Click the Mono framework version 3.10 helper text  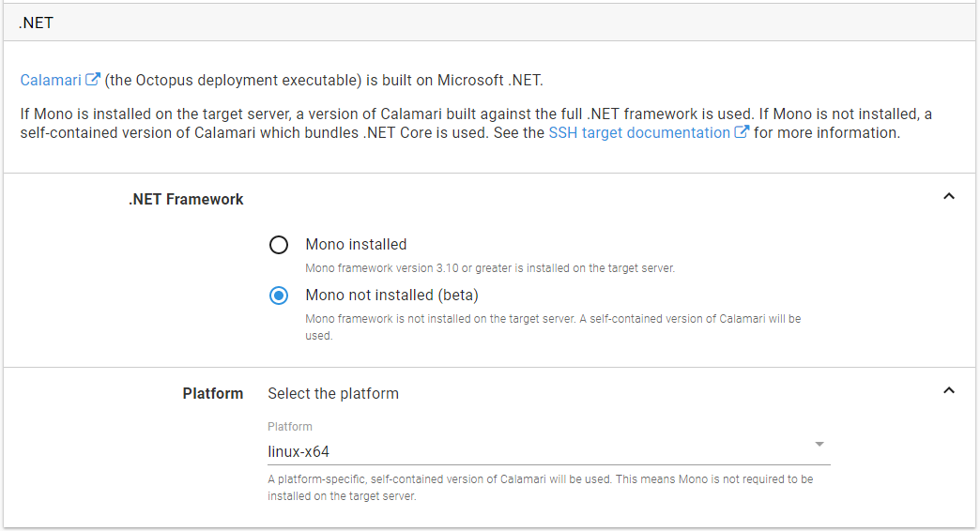[490, 268]
